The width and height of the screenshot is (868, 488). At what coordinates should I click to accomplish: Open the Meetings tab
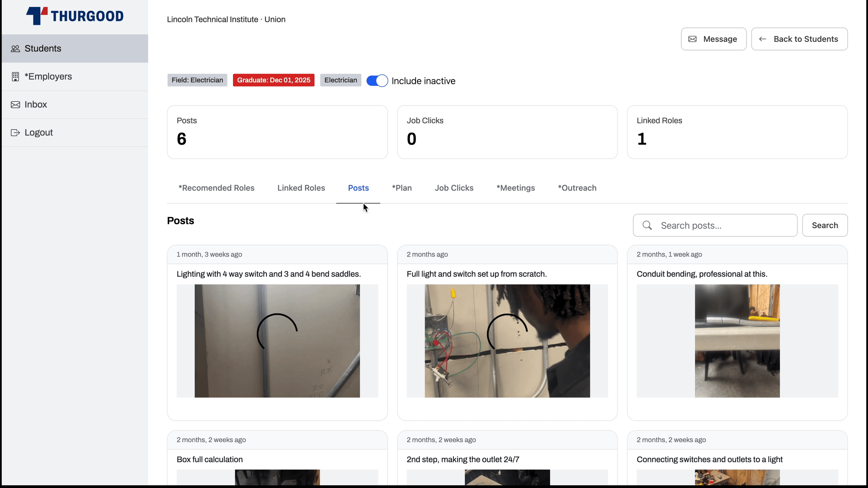click(515, 188)
